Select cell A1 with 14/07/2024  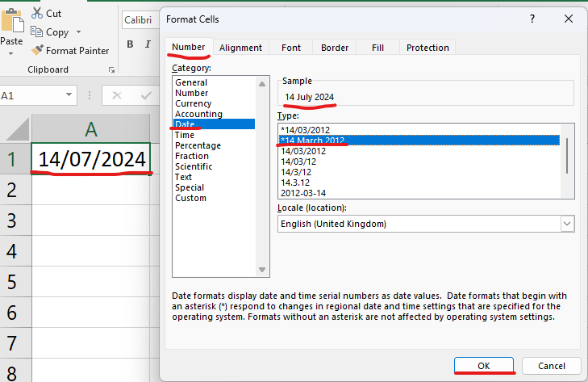pyautogui.click(x=91, y=158)
